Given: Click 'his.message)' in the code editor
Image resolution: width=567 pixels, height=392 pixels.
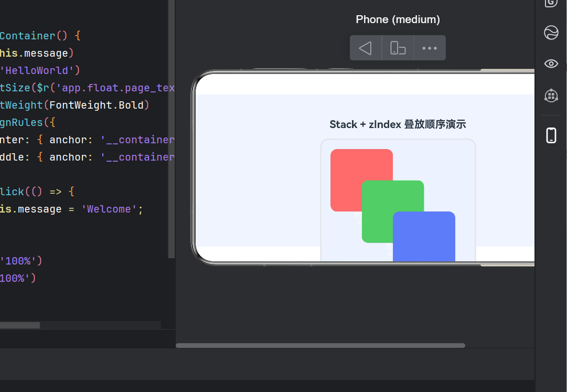Looking at the screenshot, I should (x=37, y=53).
